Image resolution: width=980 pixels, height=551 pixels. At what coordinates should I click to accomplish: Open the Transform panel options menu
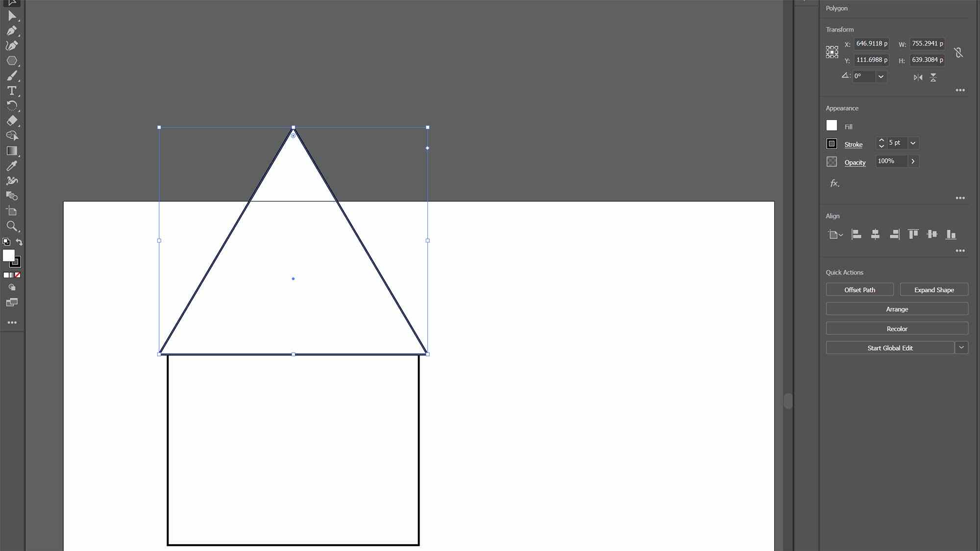point(960,90)
